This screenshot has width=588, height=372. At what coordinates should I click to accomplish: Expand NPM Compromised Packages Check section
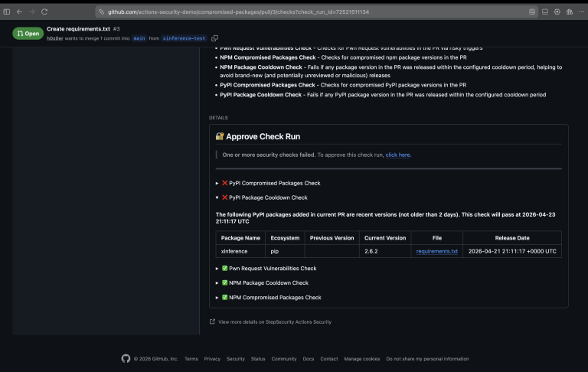coord(217,298)
